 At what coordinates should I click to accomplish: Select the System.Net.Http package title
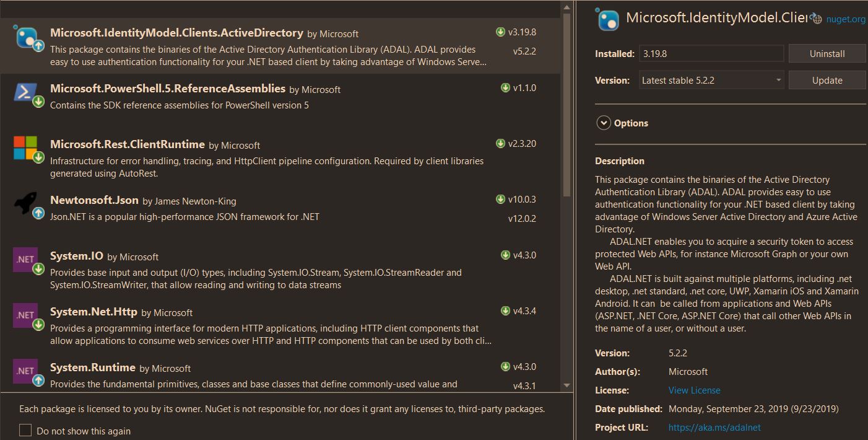[x=93, y=312]
